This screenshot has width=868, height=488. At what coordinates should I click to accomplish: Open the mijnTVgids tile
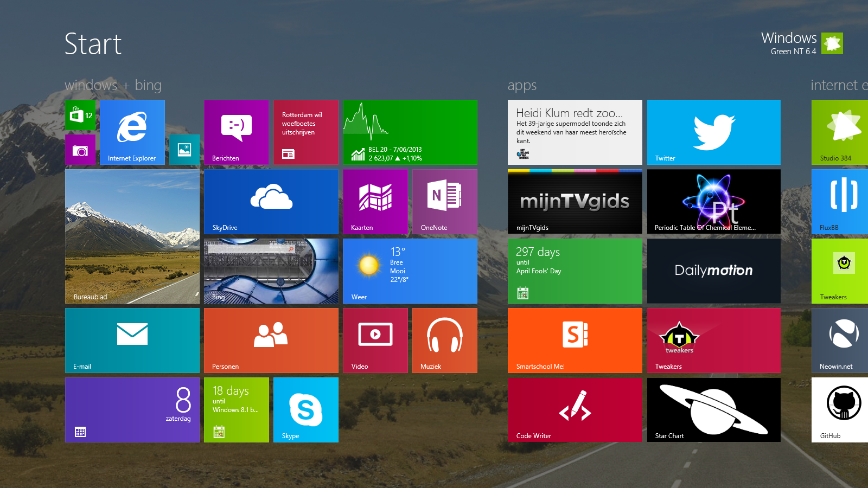[x=575, y=202]
